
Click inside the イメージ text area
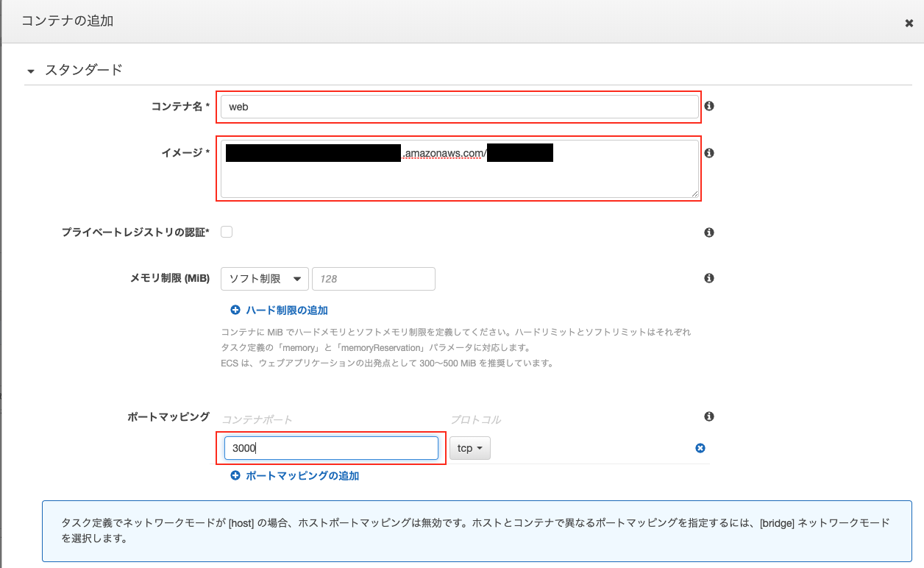point(458,169)
